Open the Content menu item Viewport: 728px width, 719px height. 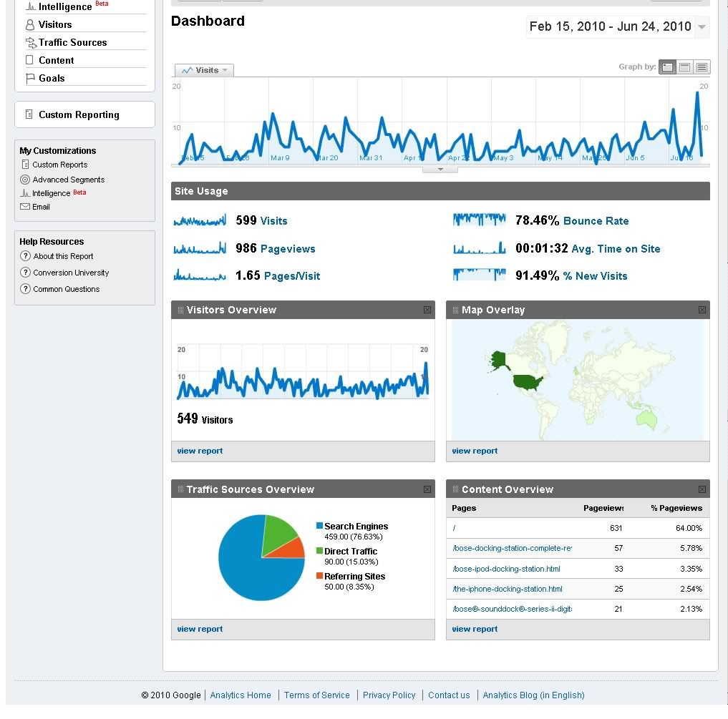[x=57, y=61]
